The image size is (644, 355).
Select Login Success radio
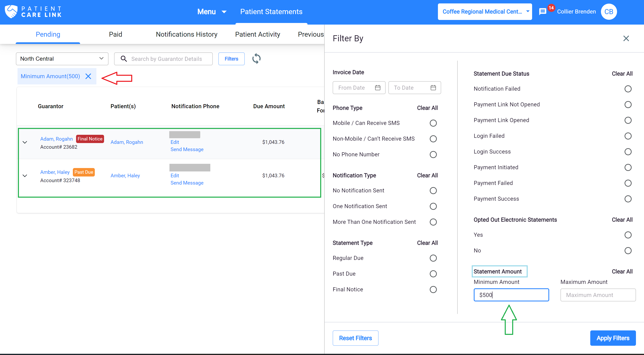[x=628, y=152]
